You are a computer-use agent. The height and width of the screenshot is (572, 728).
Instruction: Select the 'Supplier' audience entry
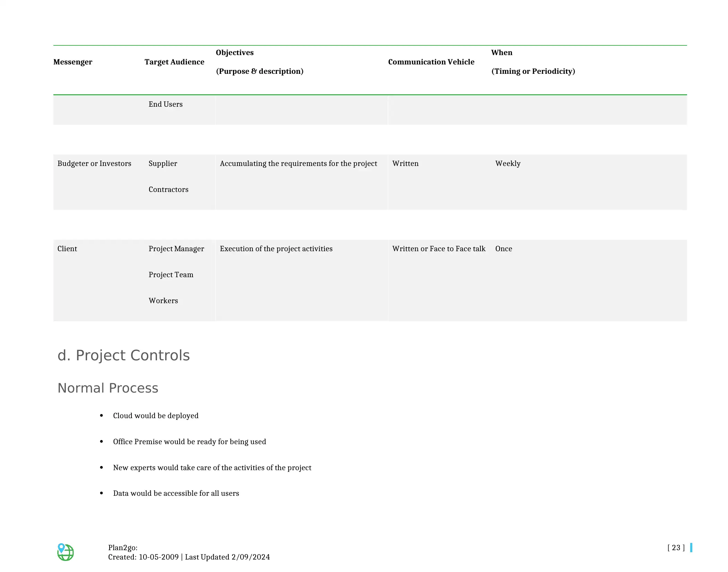tap(163, 164)
